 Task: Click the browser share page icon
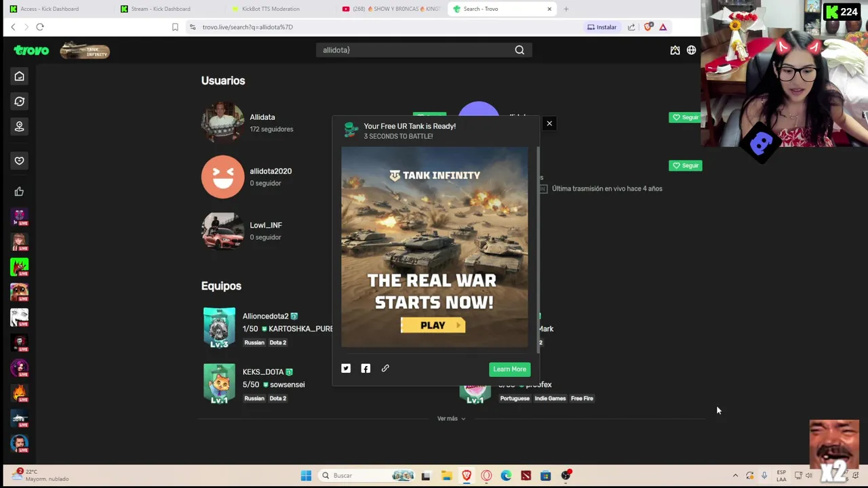631,27
